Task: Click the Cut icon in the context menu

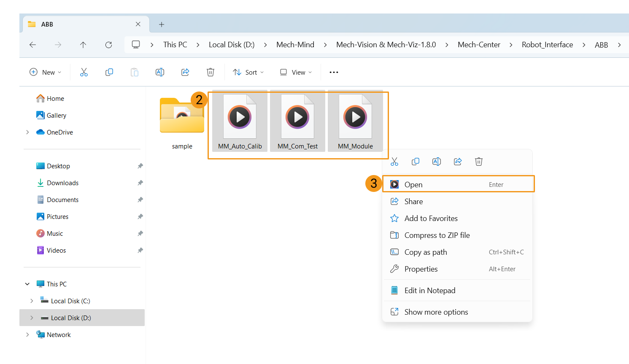Action: 394,162
